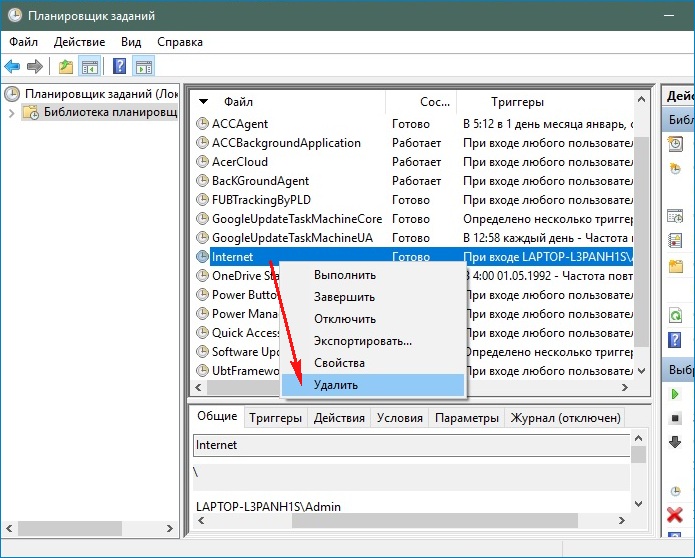The image size is (695, 558).
Task: Click task list vertical scrollbar down arrow
Action: (641, 370)
